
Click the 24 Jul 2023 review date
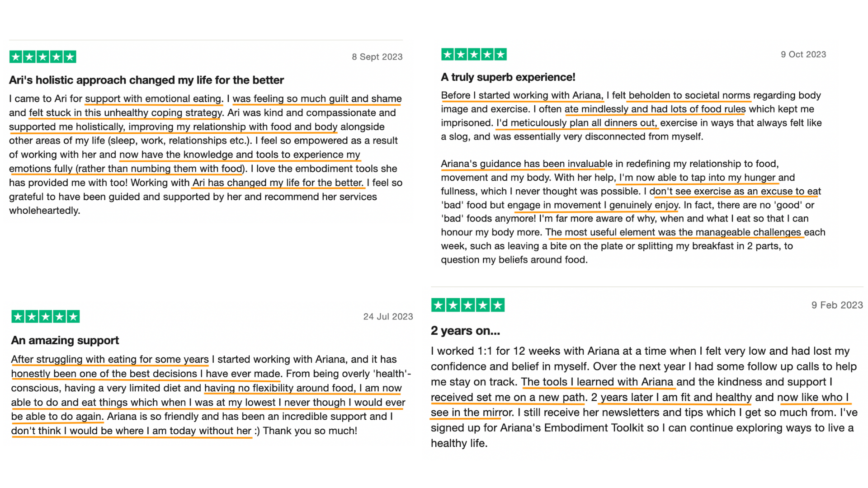point(388,317)
